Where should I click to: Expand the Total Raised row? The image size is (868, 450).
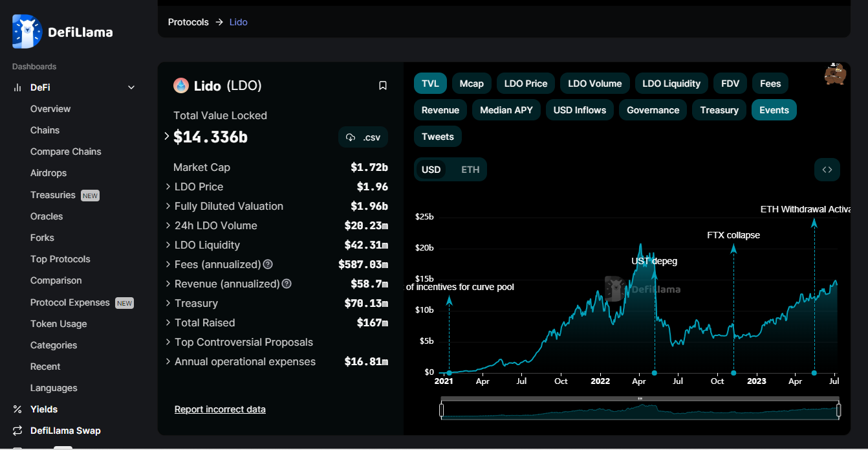tap(168, 322)
